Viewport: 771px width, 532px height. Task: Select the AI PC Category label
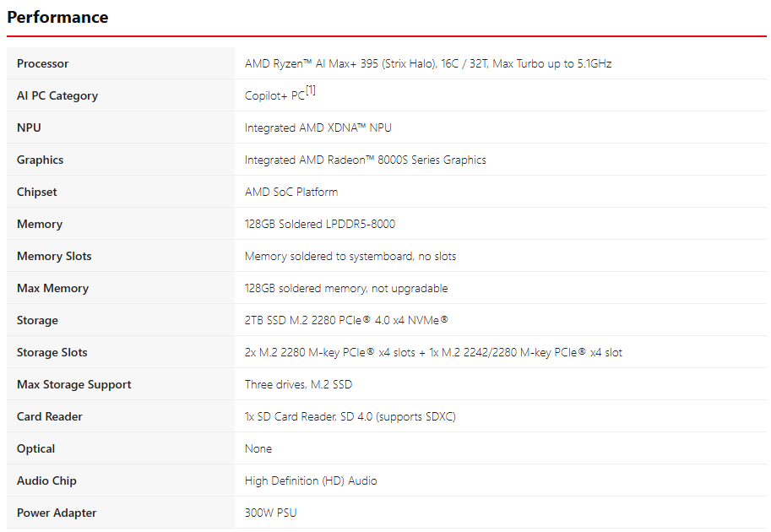click(x=57, y=96)
